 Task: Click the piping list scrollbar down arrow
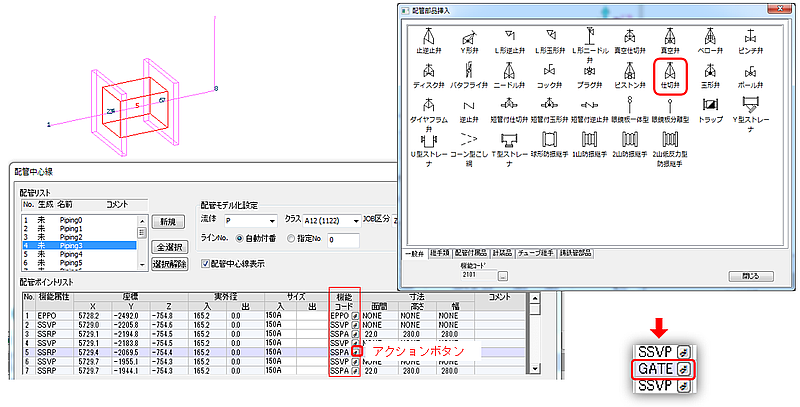coord(142,265)
